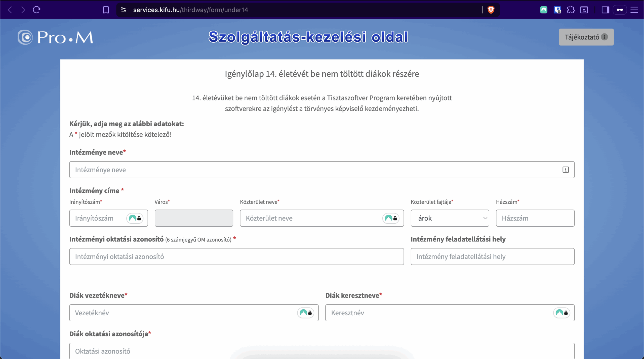Image resolution: width=644 pixels, height=359 pixels.
Task: Click the Pro-M logo link
Action: pos(55,37)
